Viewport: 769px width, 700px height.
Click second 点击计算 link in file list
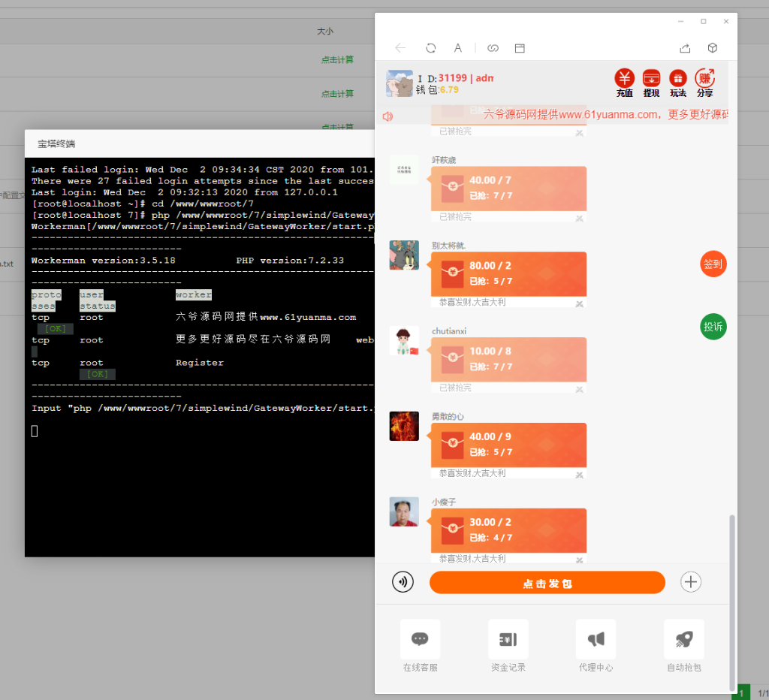(x=337, y=94)
